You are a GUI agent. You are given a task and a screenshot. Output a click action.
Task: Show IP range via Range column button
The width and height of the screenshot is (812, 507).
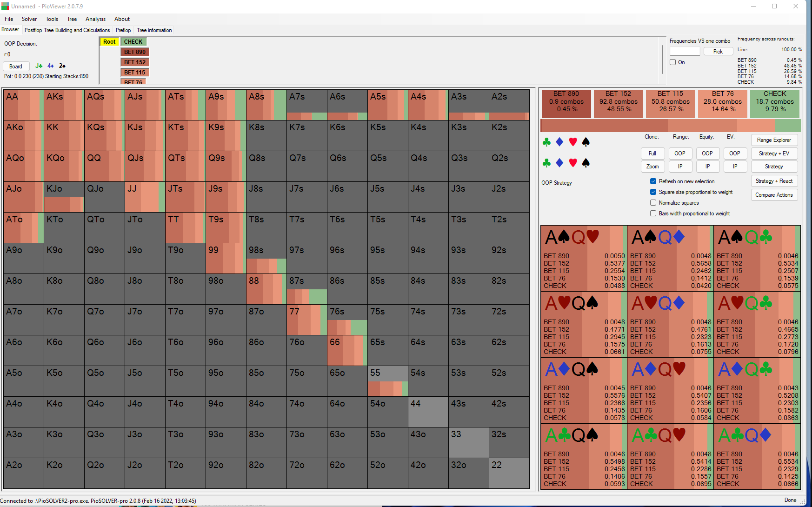pos(680,167)
